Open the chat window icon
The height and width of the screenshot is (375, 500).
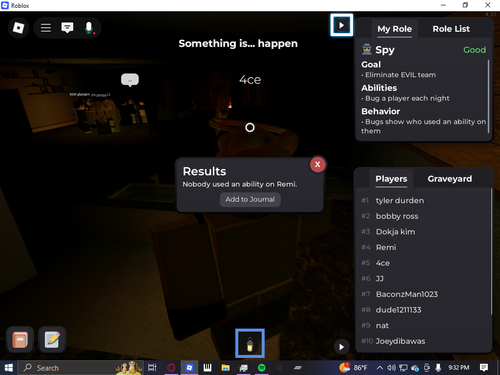click(67, 28)
